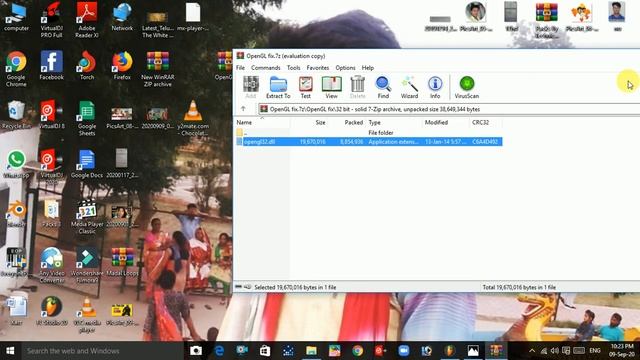Open the FL Studio desktop shortcut
Image resolution: width=640 pixels, height=360 pixels.
point(51,310)
